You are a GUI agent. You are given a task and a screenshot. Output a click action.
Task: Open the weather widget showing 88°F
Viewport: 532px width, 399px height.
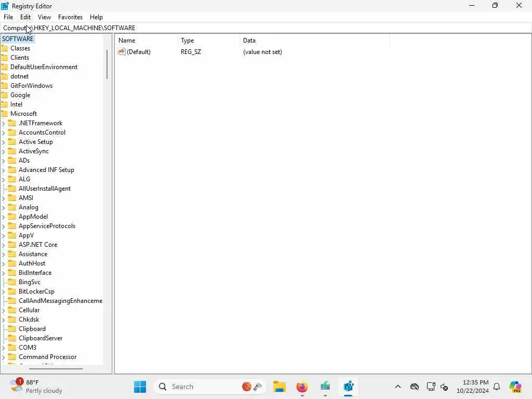(36, 387)
